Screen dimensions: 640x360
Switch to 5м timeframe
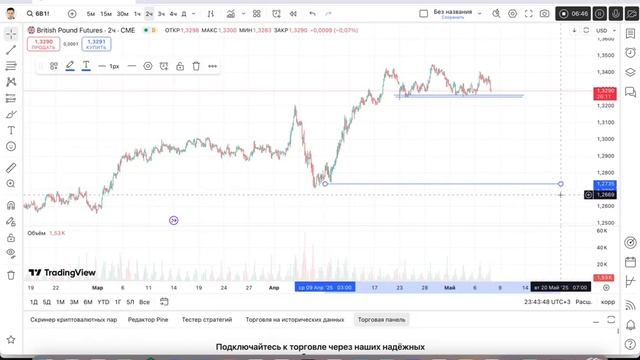tap(91, 14)
